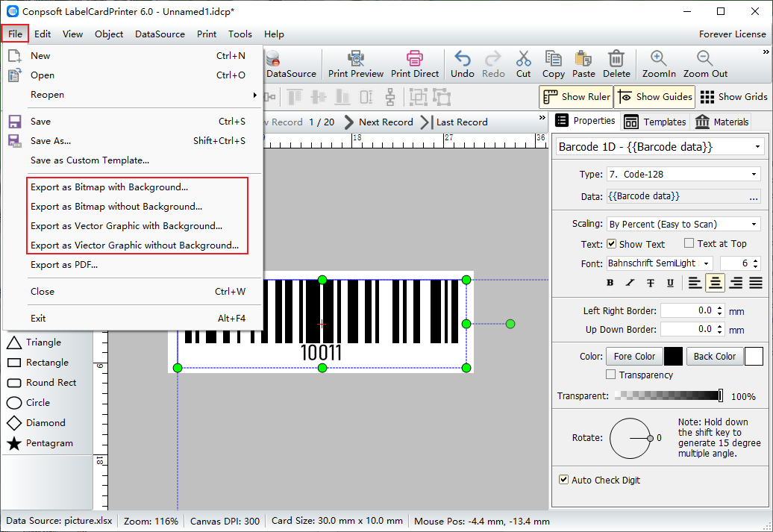The image size is (773, 532).
Task: Switch to the Materials tab
Action: pos(722,122)
